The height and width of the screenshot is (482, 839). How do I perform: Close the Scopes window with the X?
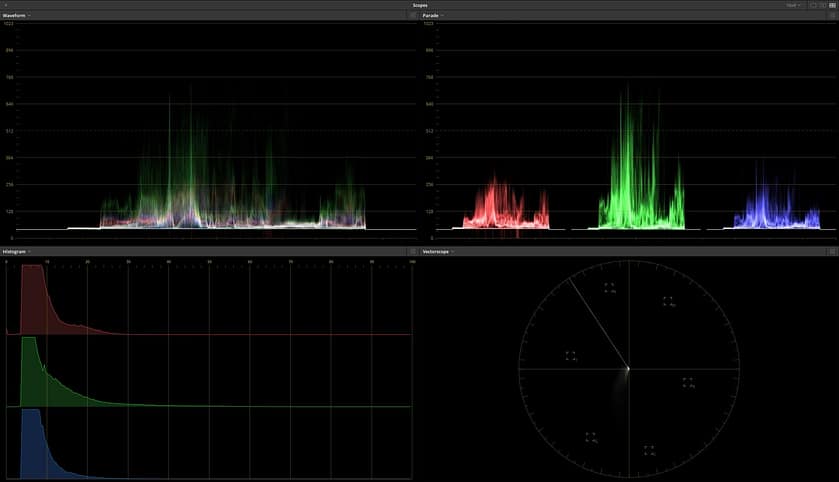click(5, 5)
